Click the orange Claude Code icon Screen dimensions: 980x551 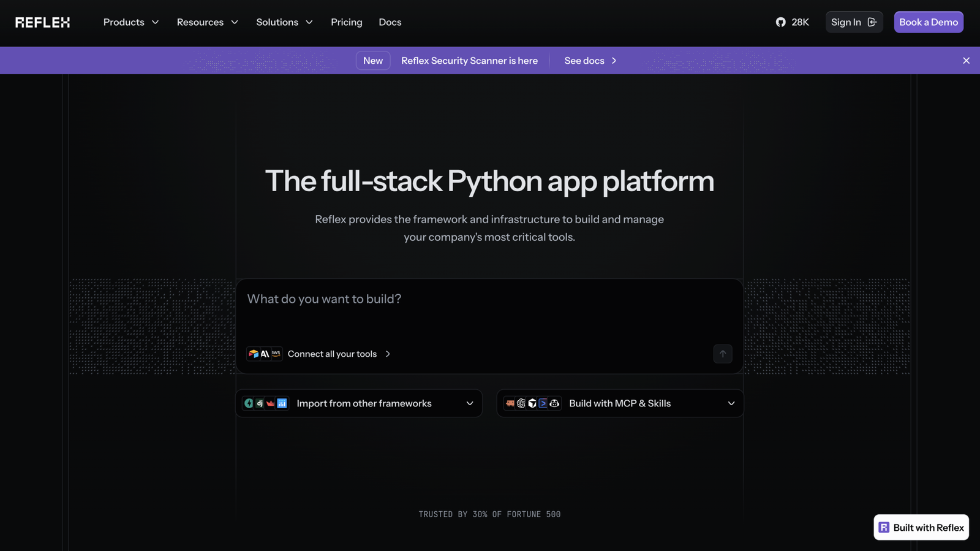510,403
